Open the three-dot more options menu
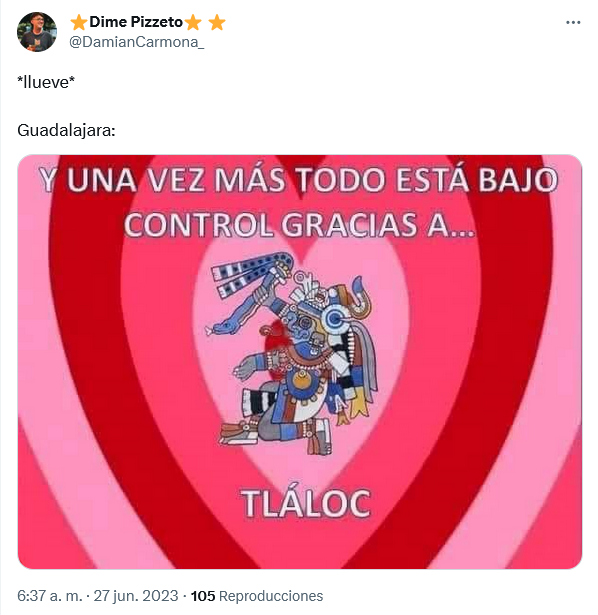The image size is (598, 615). [x=573, y=23]
